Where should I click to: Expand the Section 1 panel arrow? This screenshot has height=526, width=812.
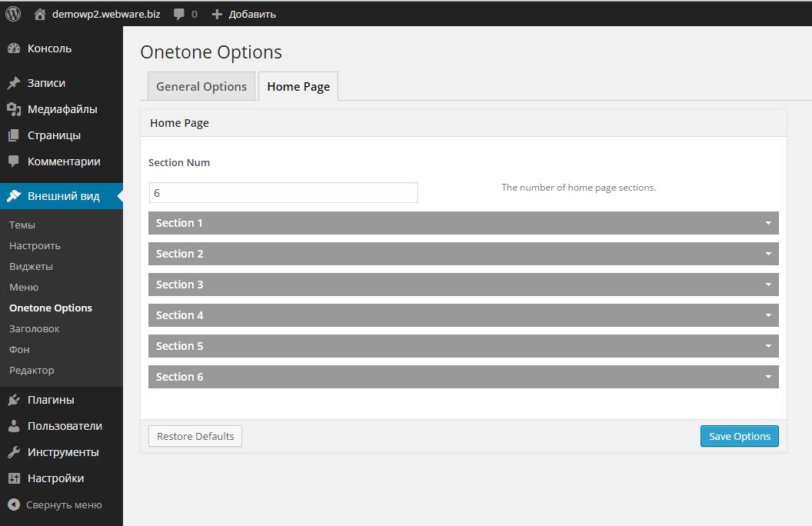tap(767, 223)
